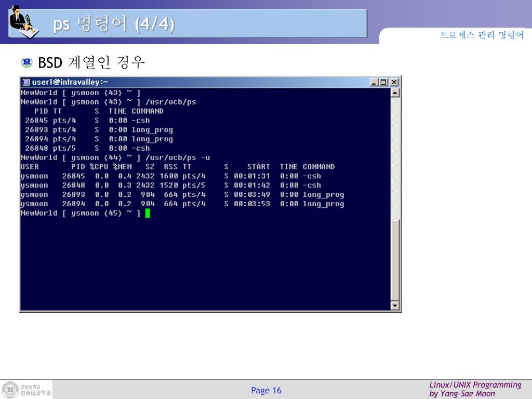Click the '컴퓨터과학과' department label in footer
This screenshot has width=532, height=399.
(x=36, y=393)
